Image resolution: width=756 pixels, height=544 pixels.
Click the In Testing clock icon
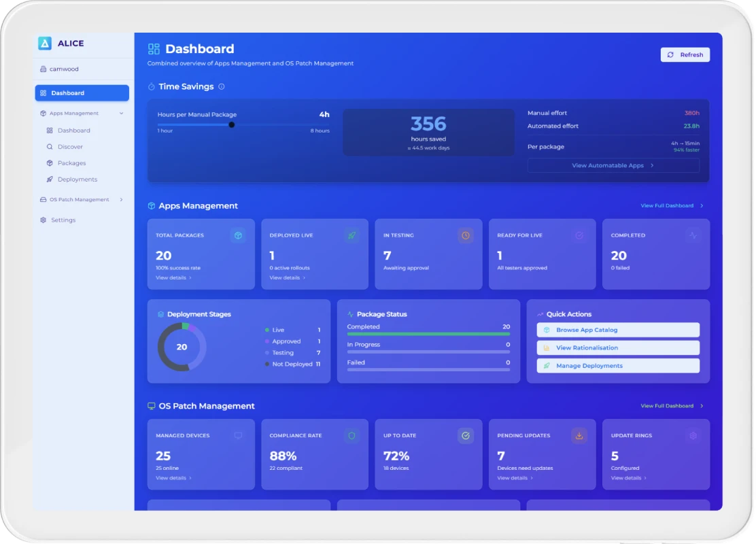click(x=466, y=235)
